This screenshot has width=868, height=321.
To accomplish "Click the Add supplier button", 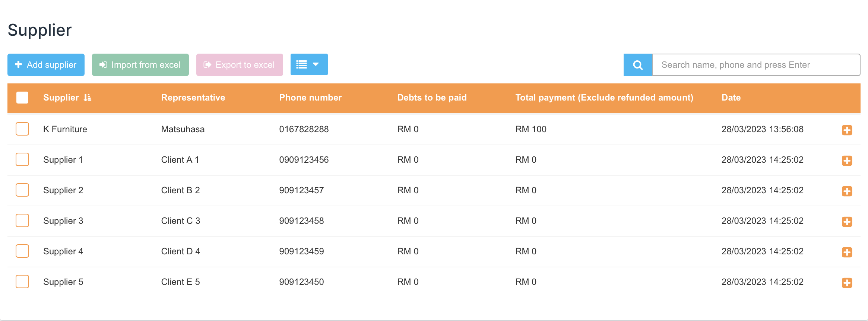I will click(x=46, y=65).
